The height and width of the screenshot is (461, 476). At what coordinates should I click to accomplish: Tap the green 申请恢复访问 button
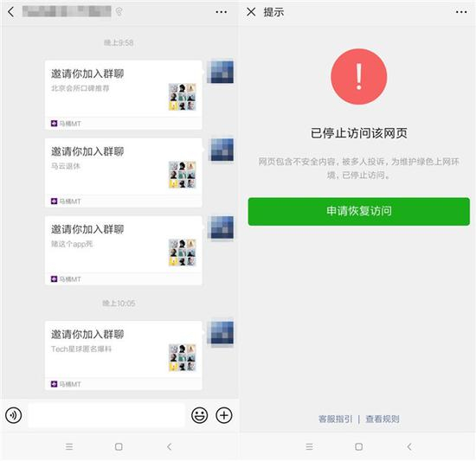tap(359, 211)
